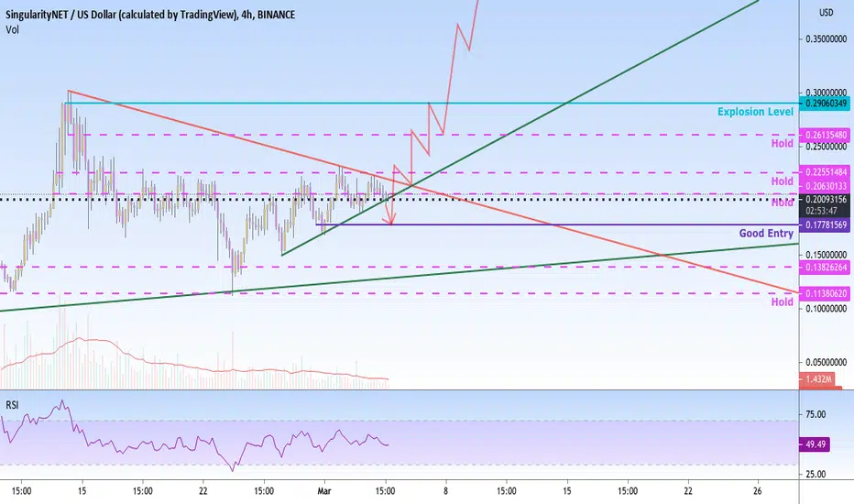Click the 0.30000000 price axis tick
Image resolution: width=854 pixels, height=504 pixels.
tap(826, 93)
